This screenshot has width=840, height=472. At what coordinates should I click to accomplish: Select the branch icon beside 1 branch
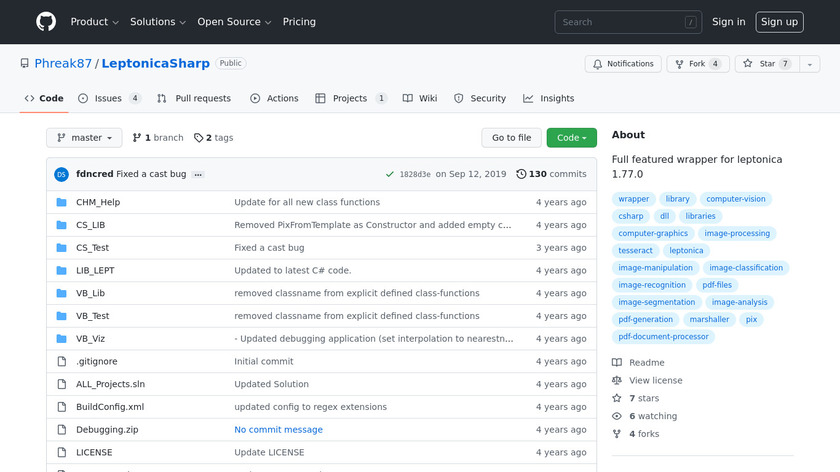click(x=137, y=138)
